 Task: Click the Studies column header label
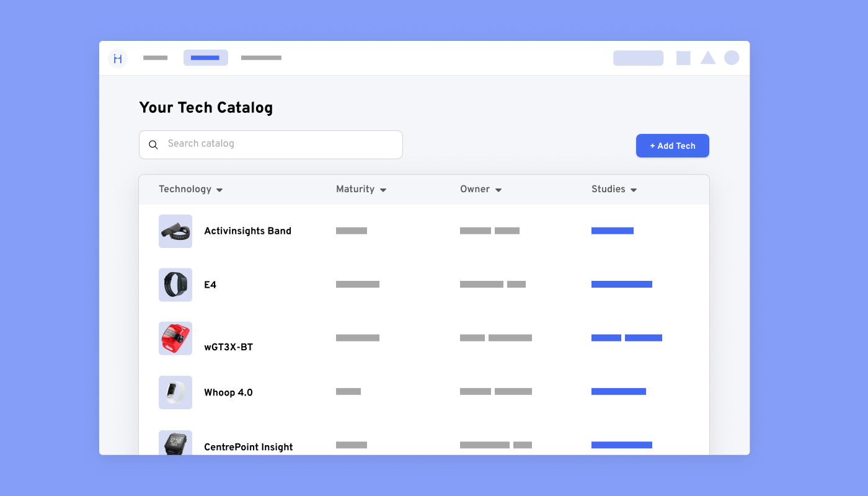tap(608, 189)
